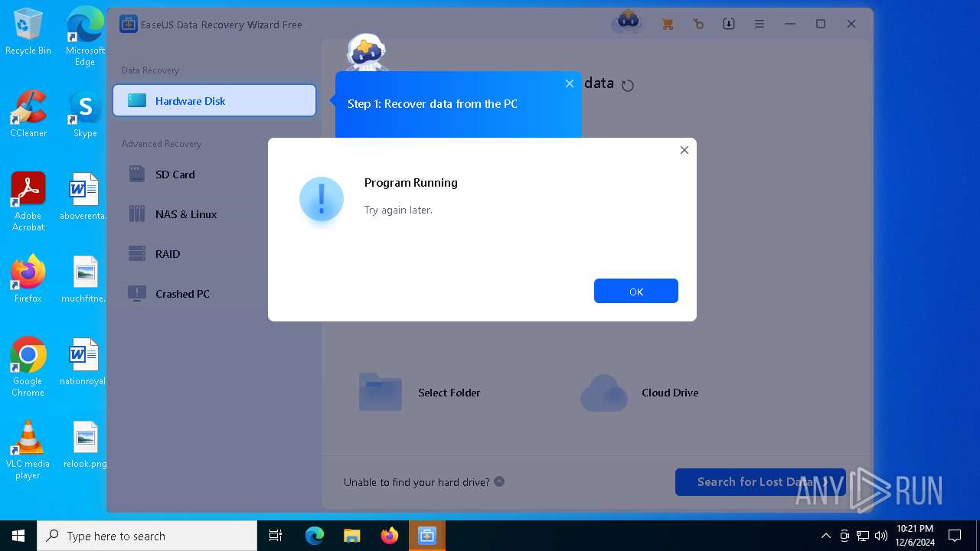Open Adobe Acrobat shortcut
The height and width of the screenshot is (551, 980).
click(28, 201)
